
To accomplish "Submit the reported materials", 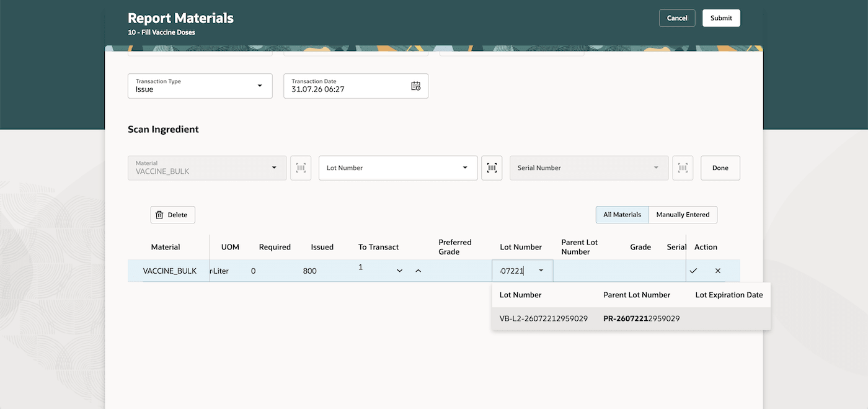I will coord(721,18).
